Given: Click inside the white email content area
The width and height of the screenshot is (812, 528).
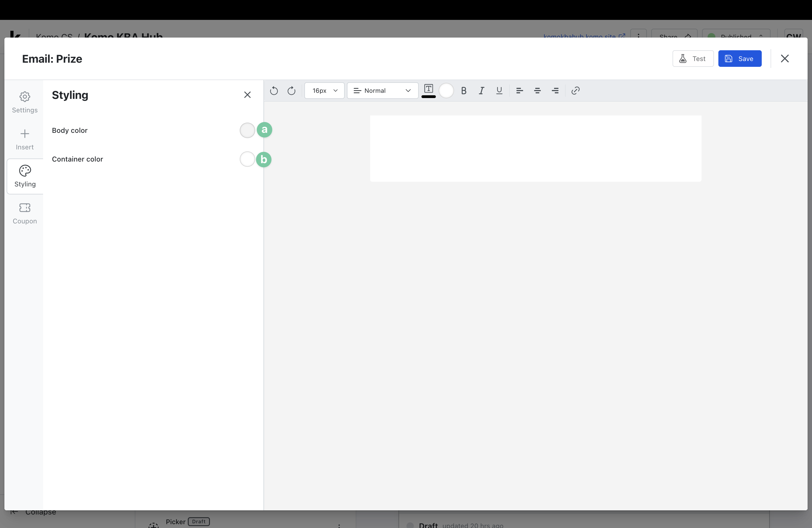Looking at the screenshot, I should (x=535, y=148).
